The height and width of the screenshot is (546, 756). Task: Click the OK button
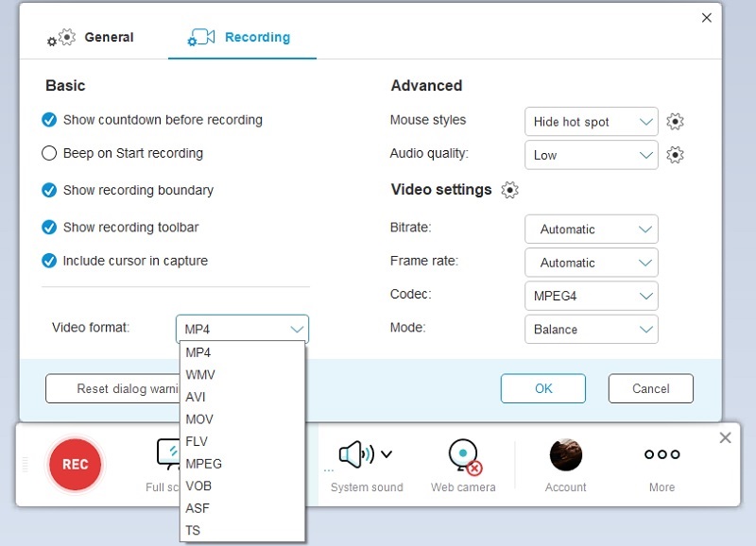click(x=543, y=388)
